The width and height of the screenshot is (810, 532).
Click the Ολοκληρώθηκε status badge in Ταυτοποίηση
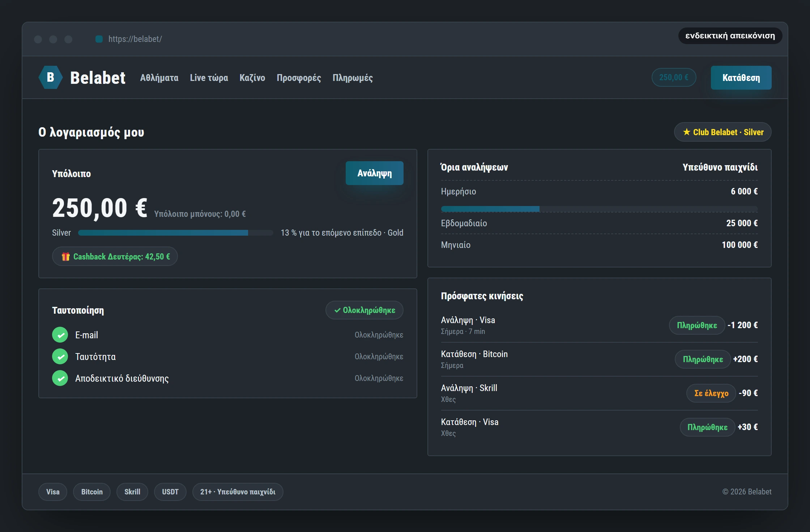(364, 310)
